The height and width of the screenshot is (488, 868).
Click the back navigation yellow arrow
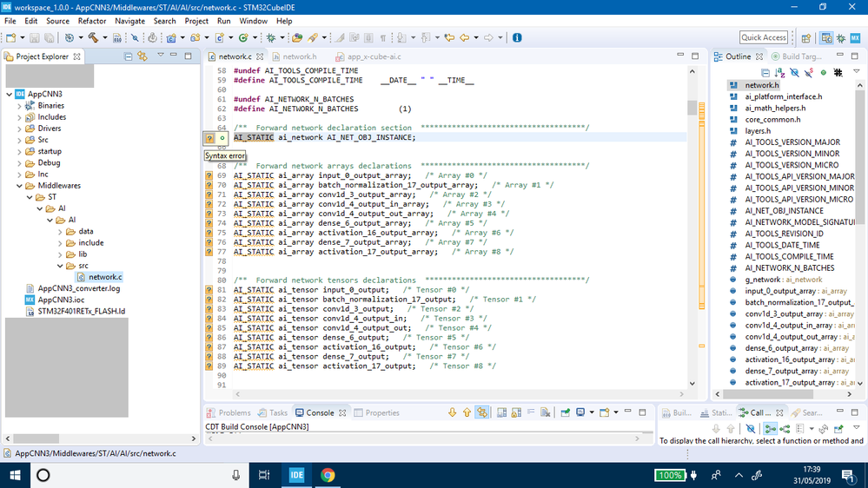coord(464,37)
